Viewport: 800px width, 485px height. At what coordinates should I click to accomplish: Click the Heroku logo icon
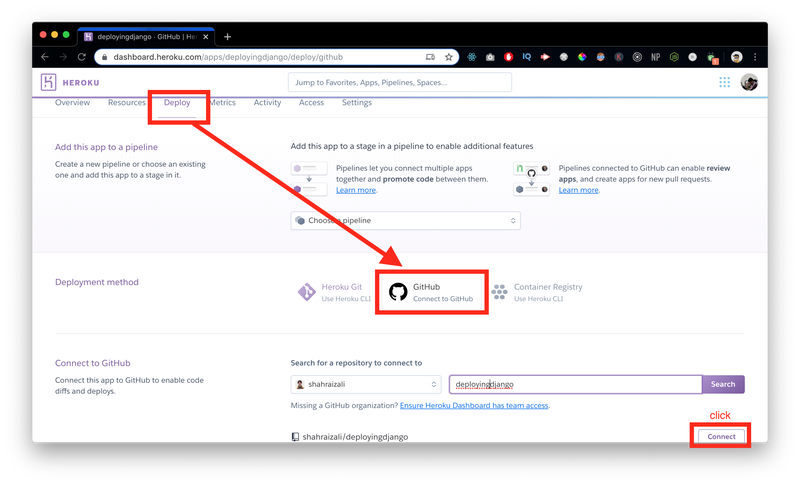48,82
